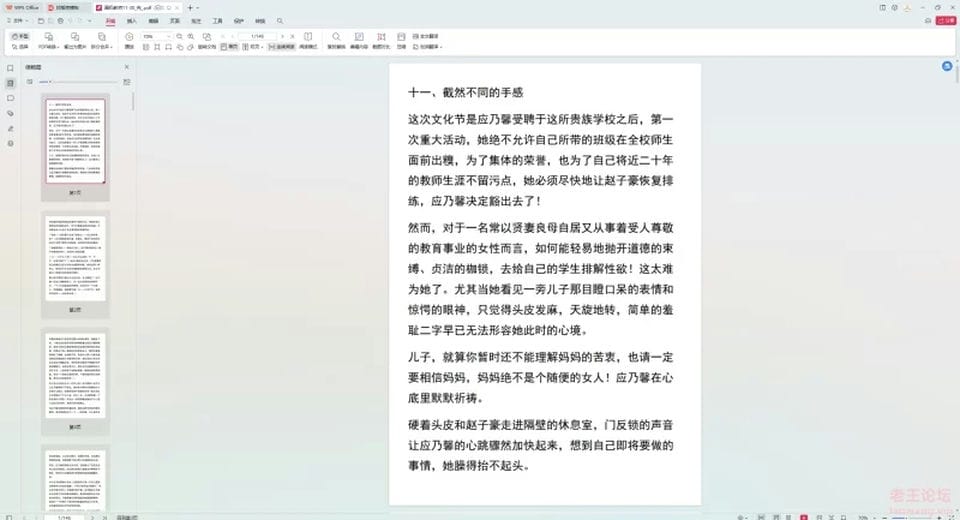Select the Hand tool
This screenshot has height=520, width=960.
pyautogui.click(x=20, y=36)
